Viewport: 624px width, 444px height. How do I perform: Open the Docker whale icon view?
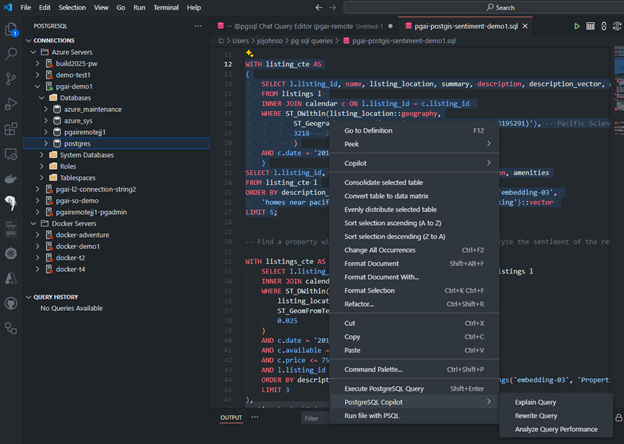tap(12, 179)
